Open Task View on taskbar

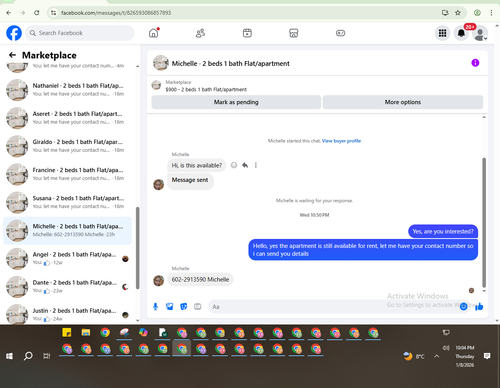(47, 356)
